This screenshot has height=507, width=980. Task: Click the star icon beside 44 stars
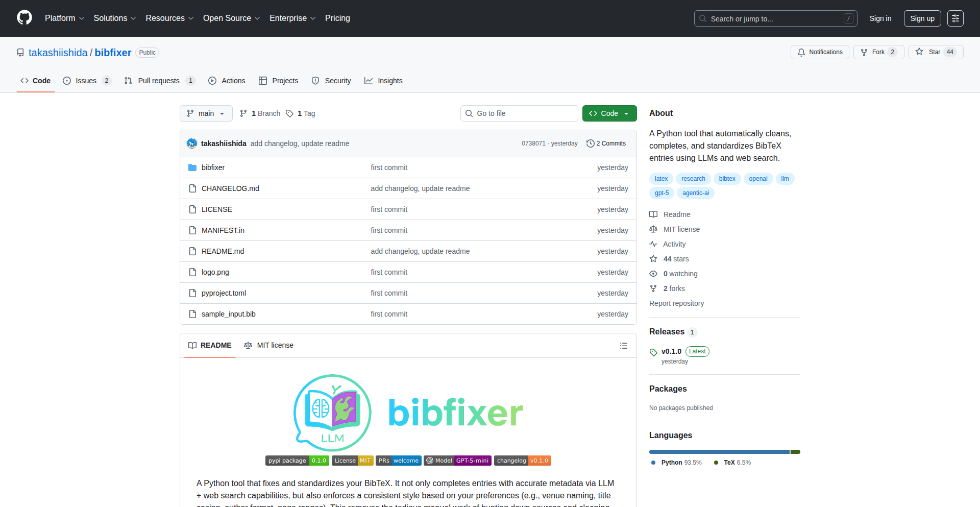653,259
